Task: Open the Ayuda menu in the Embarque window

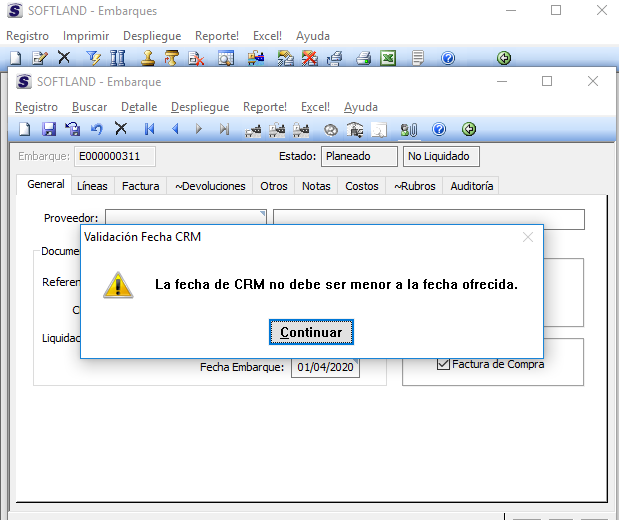Action: [x=361, y=107]
